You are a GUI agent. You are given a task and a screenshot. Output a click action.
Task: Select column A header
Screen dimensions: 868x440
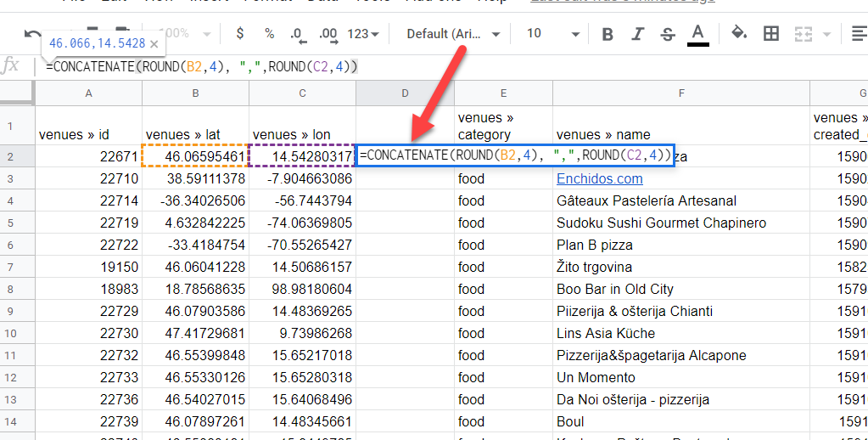[x=88, y=93]
